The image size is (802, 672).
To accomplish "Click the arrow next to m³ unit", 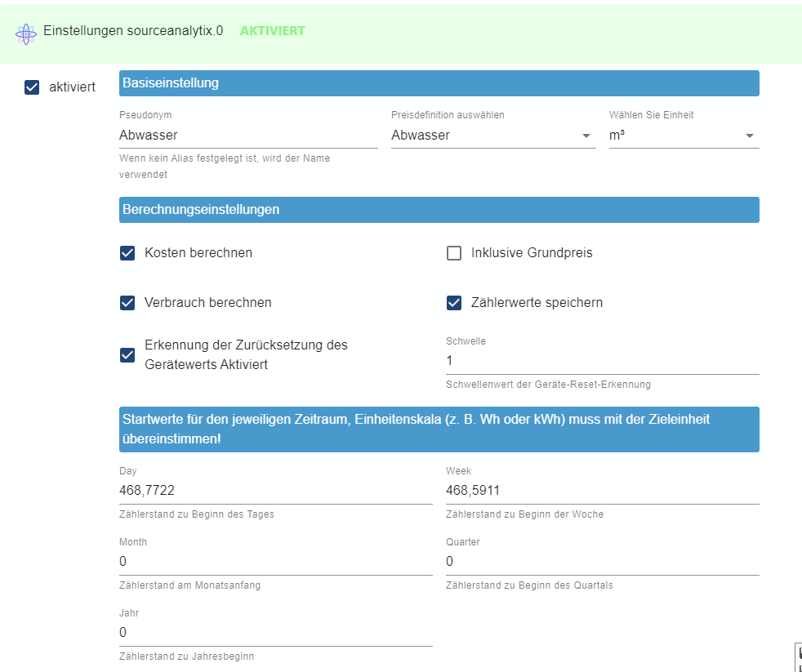I will point(749,136).
